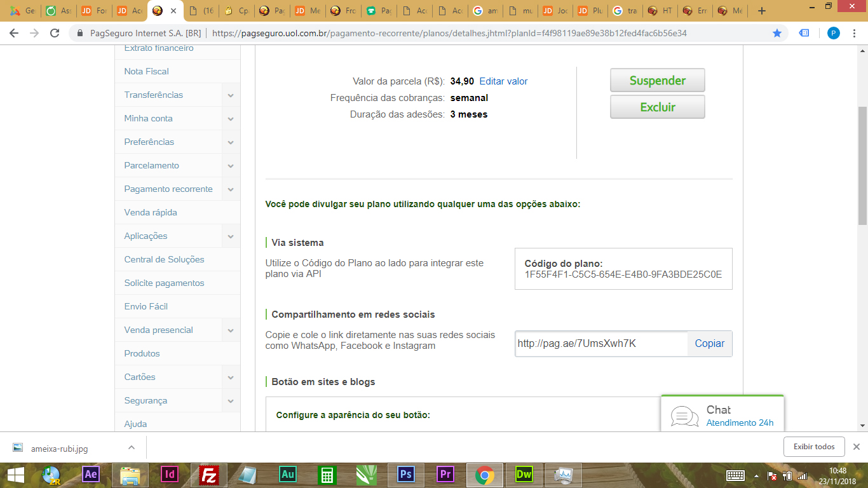This screenshot has width=868, height=488.
Task: Expand the Transferências submenu arrow
Action: [x=231, y=95]
